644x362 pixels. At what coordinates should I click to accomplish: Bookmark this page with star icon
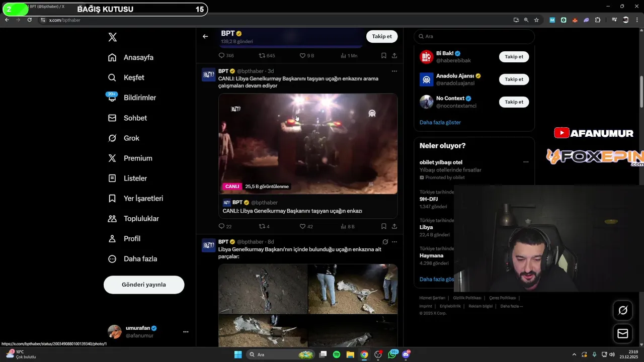(536, 20)
